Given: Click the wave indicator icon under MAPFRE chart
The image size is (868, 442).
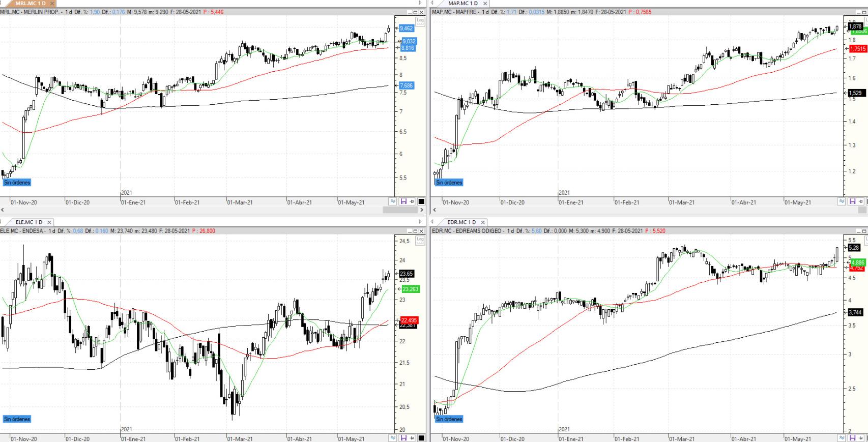Looking at the screenshot, I should [842, 202].
